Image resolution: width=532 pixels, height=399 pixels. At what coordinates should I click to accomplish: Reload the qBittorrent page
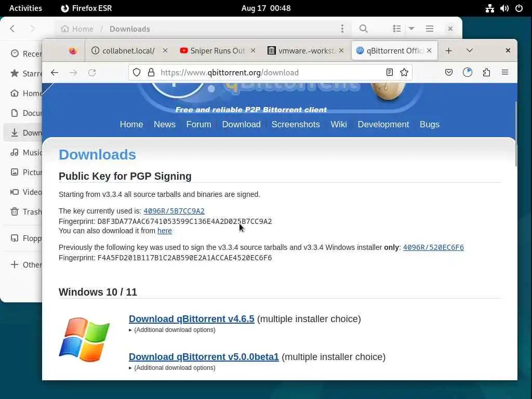click(92, 72)
